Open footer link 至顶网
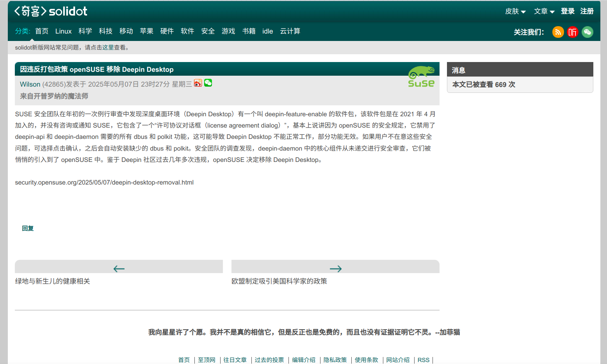 point(206,360)
